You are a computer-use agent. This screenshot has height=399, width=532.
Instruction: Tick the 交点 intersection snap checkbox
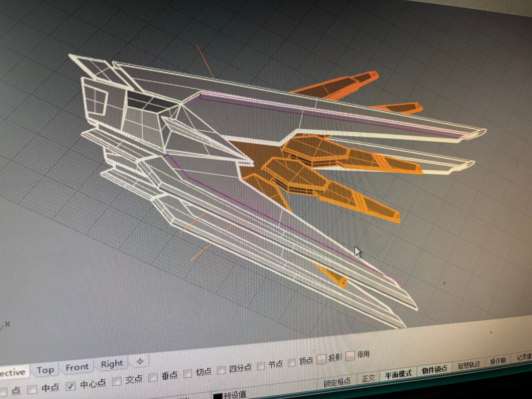(117, 381)
